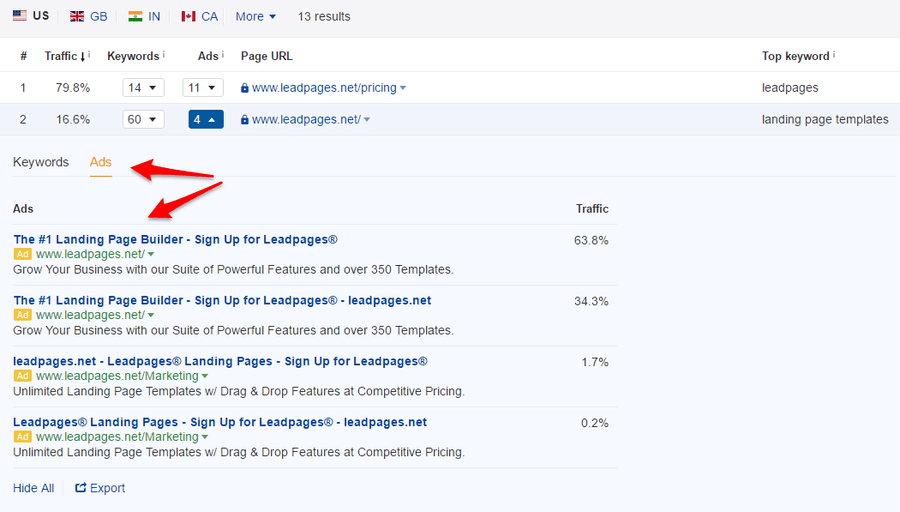Expand the 14 keywords dropdown
Screen dimensions: 900x512
point(143,88)
